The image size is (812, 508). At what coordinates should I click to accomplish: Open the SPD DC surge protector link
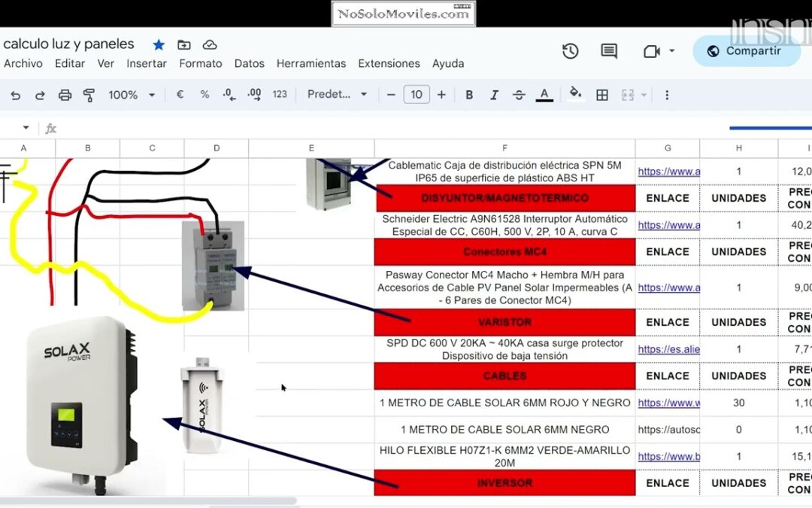(668, 349)
